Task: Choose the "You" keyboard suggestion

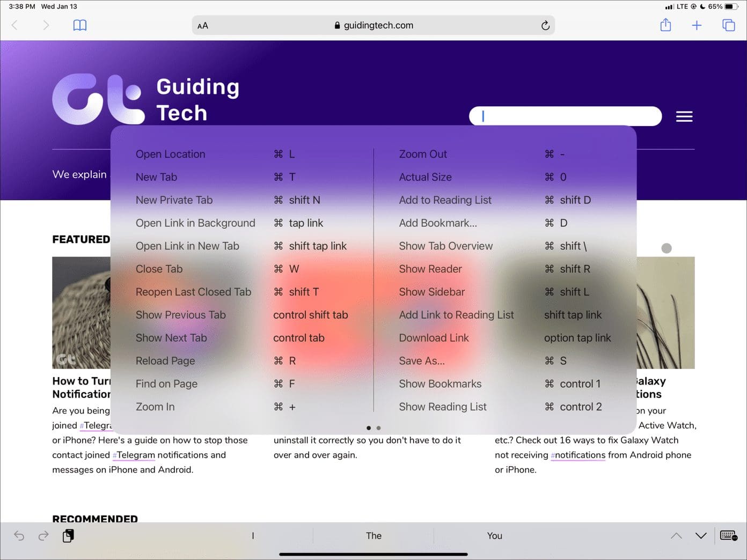Action: click(494, 535)
